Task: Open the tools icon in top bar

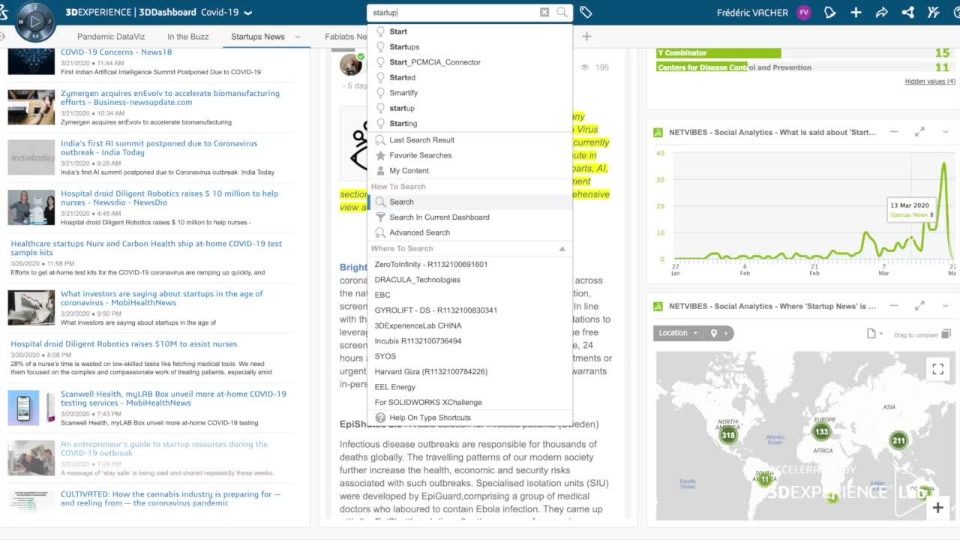Action: [933, 12]
